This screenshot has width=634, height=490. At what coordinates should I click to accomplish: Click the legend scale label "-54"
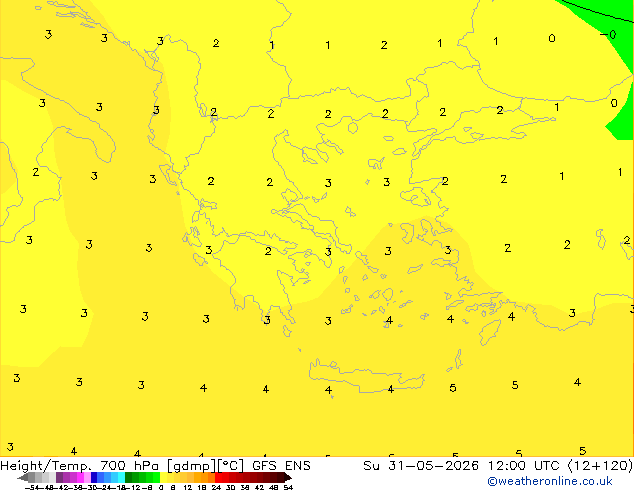tap(32, 488)
